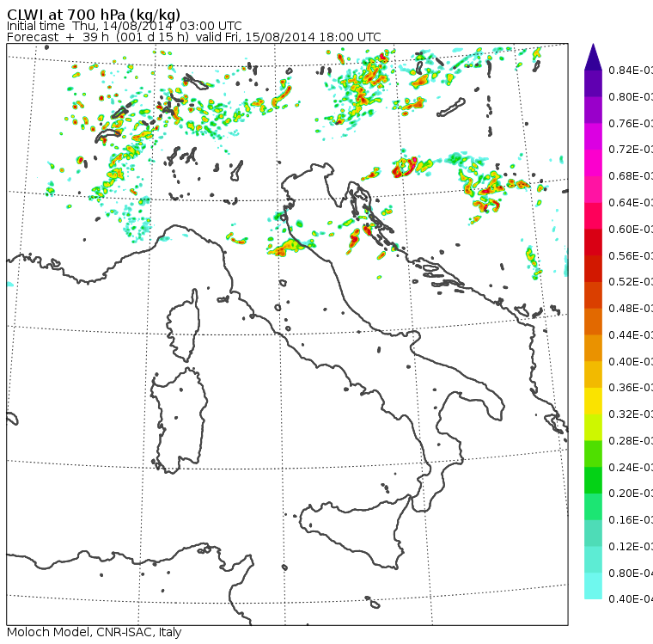
Task: Click the title 'CLWI at 700 hPa (kg/kg)'
Action: 94,15
